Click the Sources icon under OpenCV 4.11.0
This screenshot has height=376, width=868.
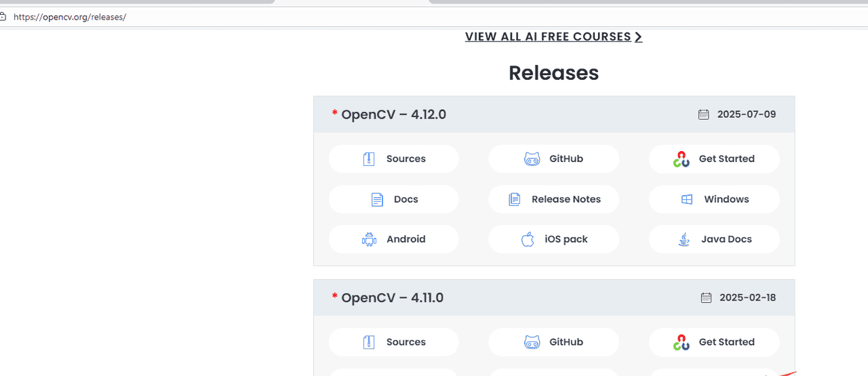click(x=369, y=343)
